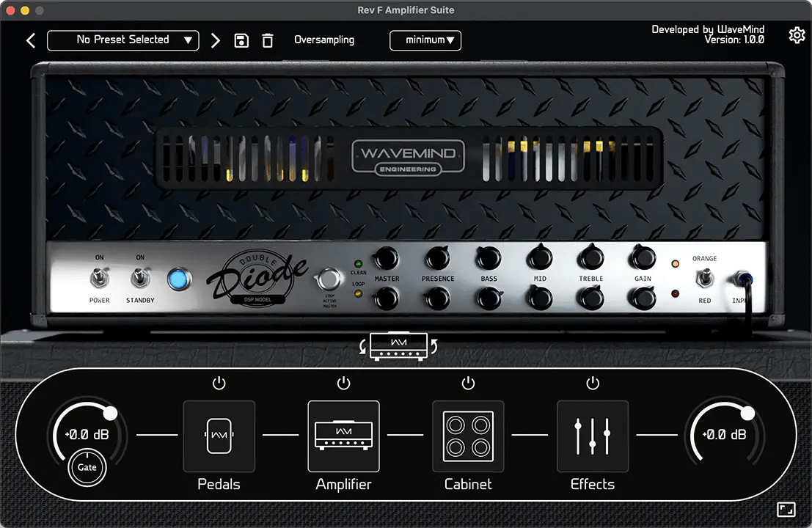Click the Cabinet label
Screen dimensions: 812x528
(468, 484)
